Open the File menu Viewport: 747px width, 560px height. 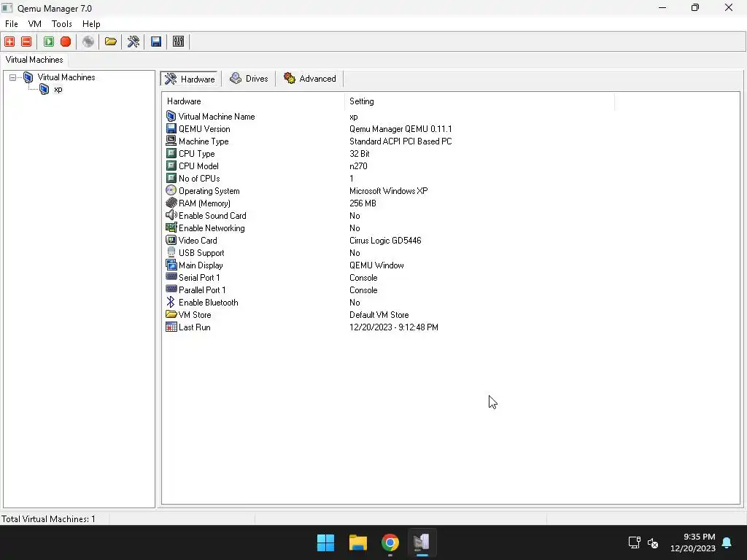click(x=12, y=24)
